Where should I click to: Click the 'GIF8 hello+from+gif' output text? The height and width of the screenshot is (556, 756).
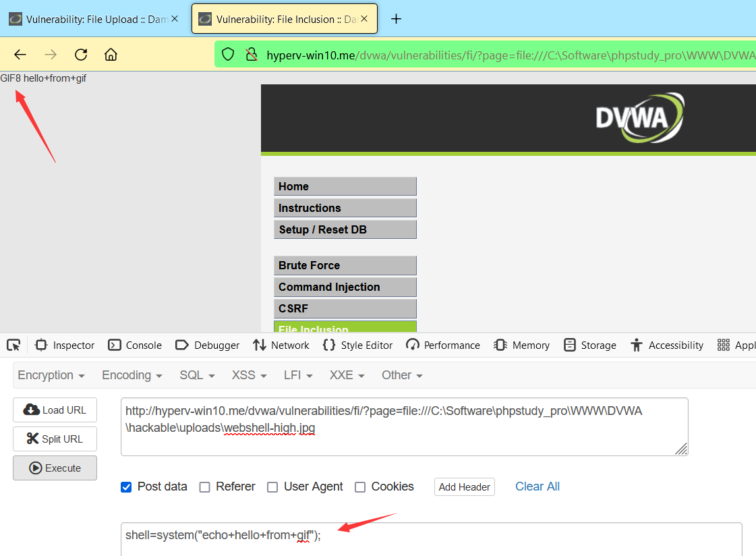[43, 78]
